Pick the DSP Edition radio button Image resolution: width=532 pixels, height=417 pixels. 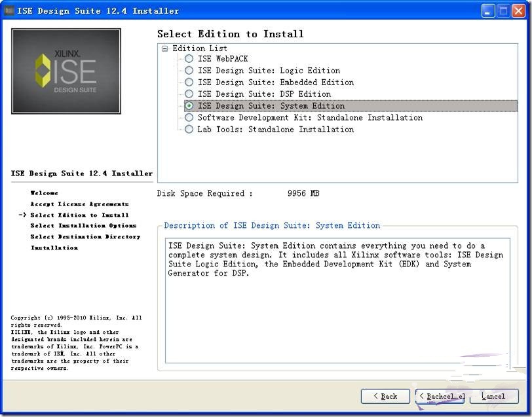pos(189,94)
